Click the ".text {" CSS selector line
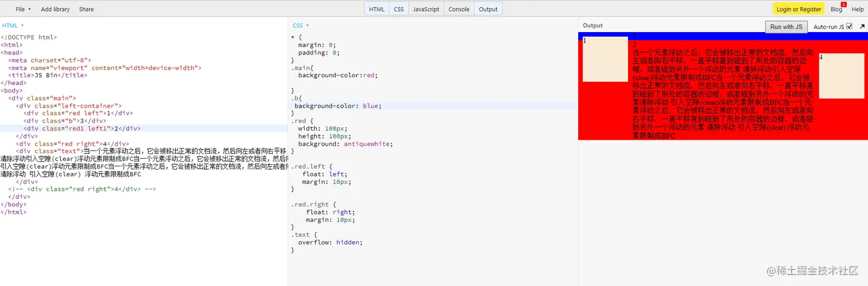 coord(304,234)
